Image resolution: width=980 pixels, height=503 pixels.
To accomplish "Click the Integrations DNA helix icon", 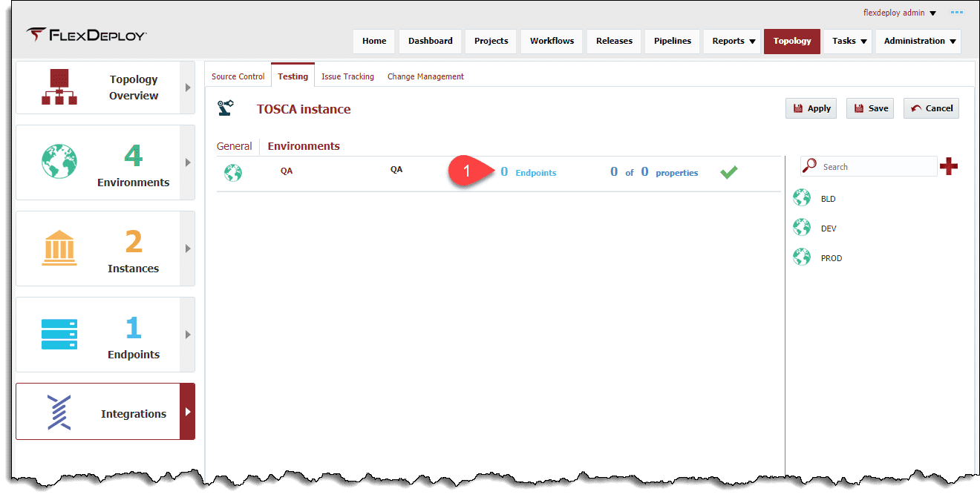I will [59, 412].
